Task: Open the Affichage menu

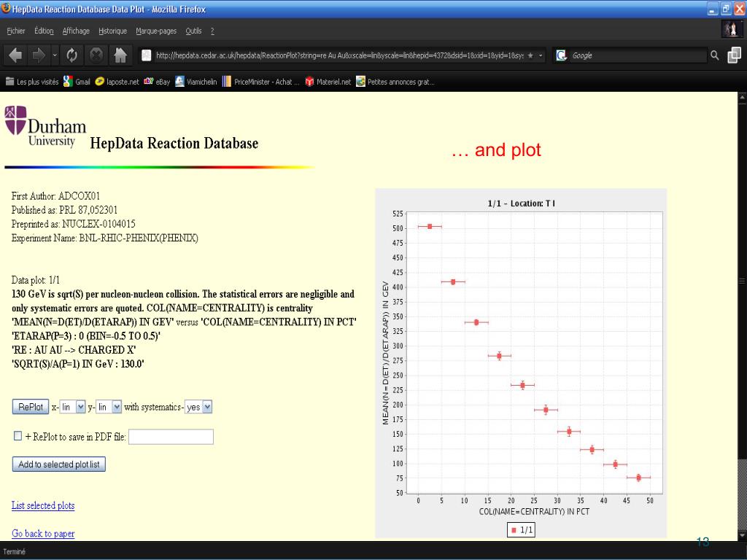Action: [76, 31]
